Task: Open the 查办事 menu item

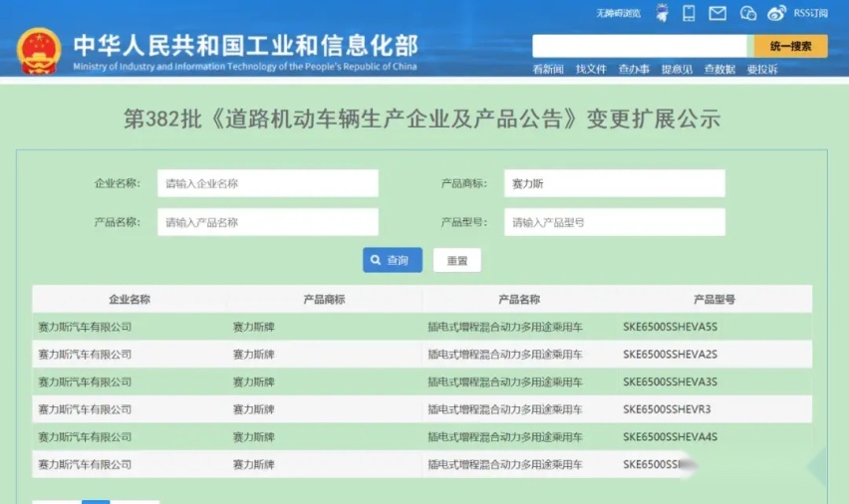Action: click(634, 69)
